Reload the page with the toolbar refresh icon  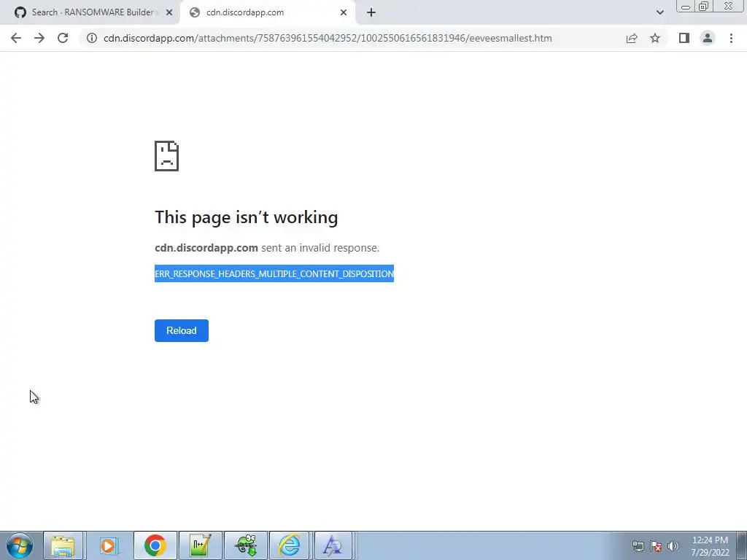tap(63, 38)
